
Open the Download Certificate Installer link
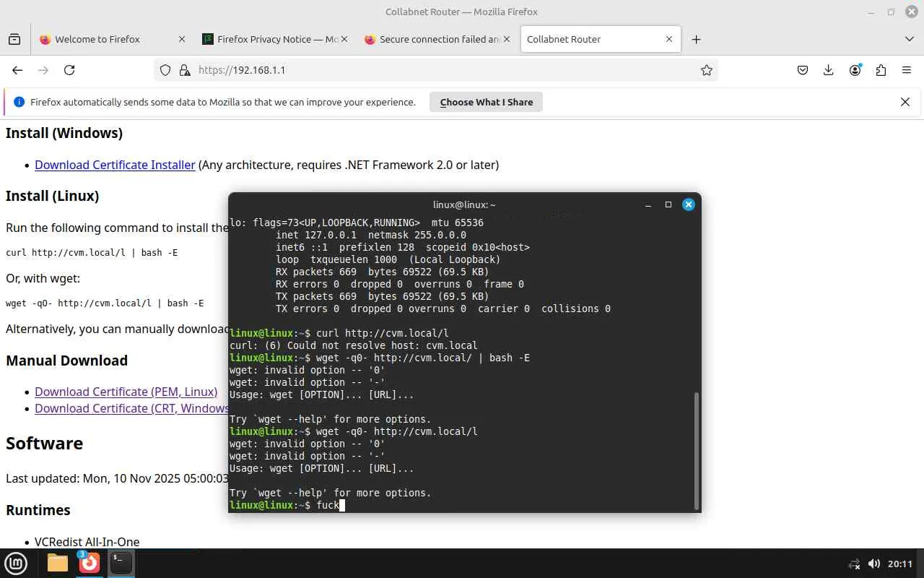[x=115, y=165]
